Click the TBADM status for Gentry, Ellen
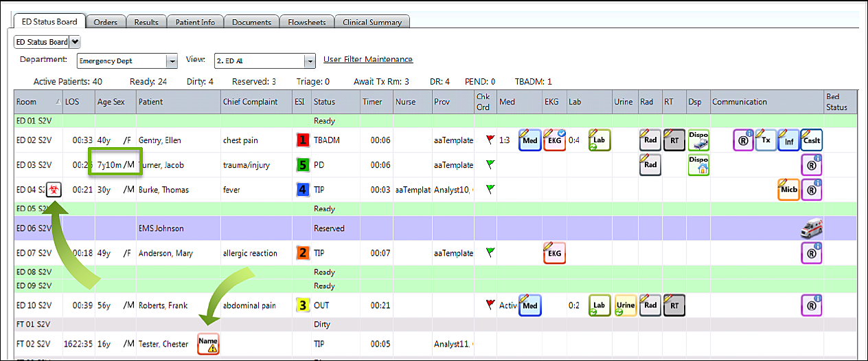The height and width of the screenshot is (361, 868). (327, 140)
